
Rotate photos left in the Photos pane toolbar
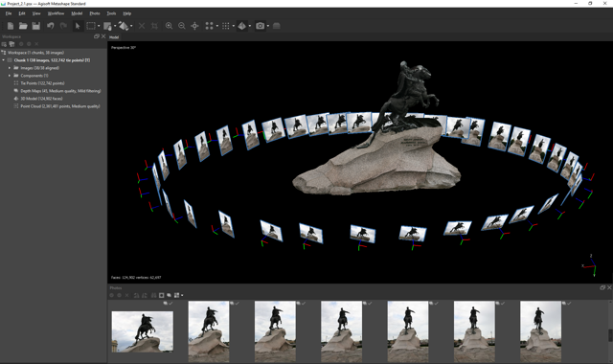point(136,295)
